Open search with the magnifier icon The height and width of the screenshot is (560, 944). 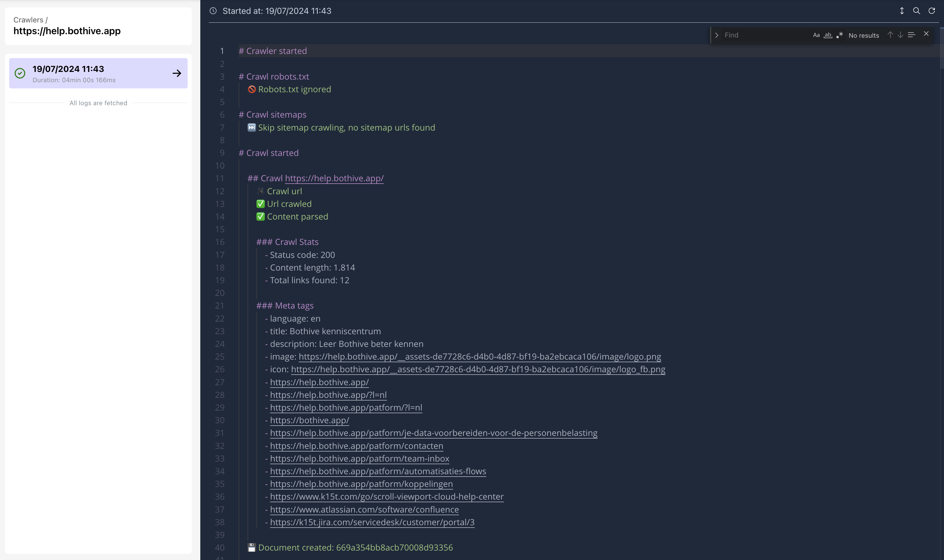(917, 11)
